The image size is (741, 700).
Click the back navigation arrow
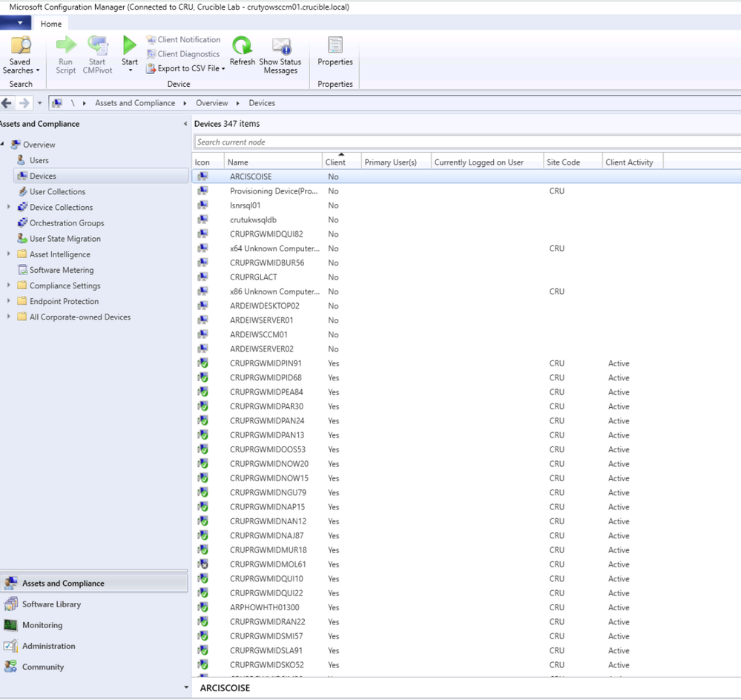7,102
